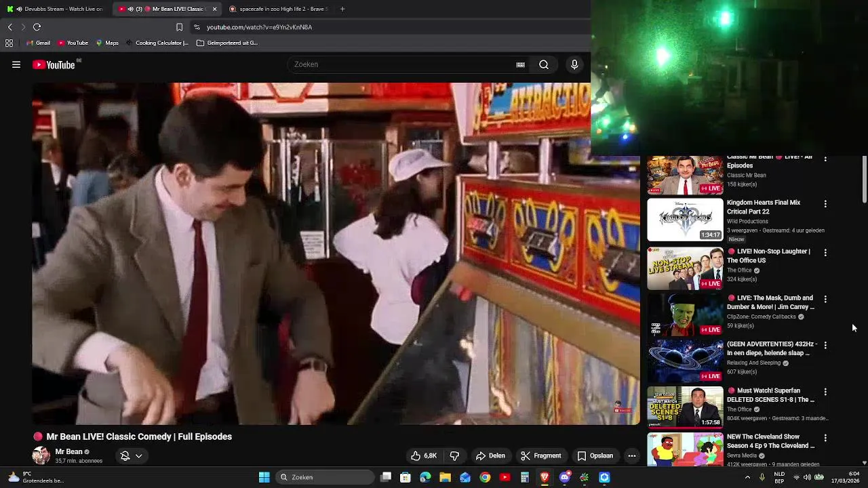Open the apps grid in bookmarks bar
This screenshot has width=868, height=488.
pyautogui.click(x=9, y=43)
